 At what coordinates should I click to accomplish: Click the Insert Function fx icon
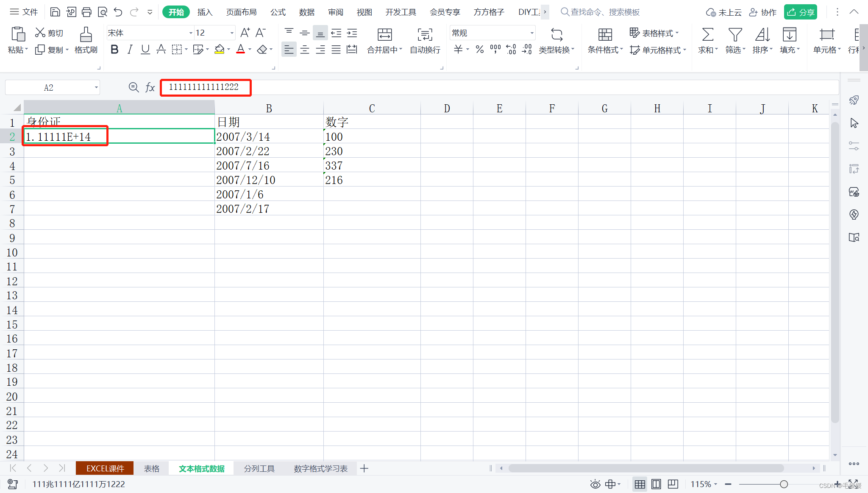point(150,88)
